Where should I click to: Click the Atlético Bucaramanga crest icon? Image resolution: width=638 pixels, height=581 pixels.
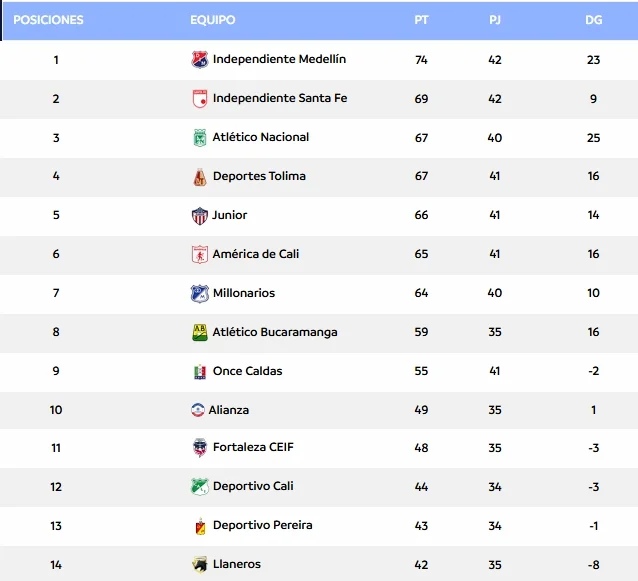coord(200,333)
